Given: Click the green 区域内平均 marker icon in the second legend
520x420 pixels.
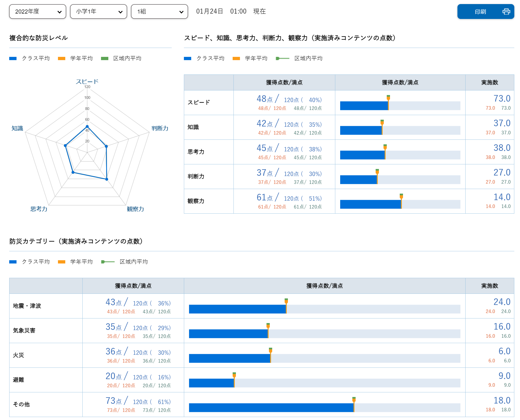Looking at the screenshot, I should coord(282,58).
